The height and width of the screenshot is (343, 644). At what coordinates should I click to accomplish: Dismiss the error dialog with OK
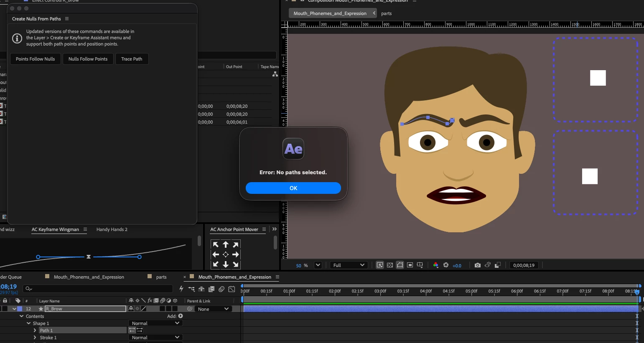pyautogui.click(x=293, y=188)
